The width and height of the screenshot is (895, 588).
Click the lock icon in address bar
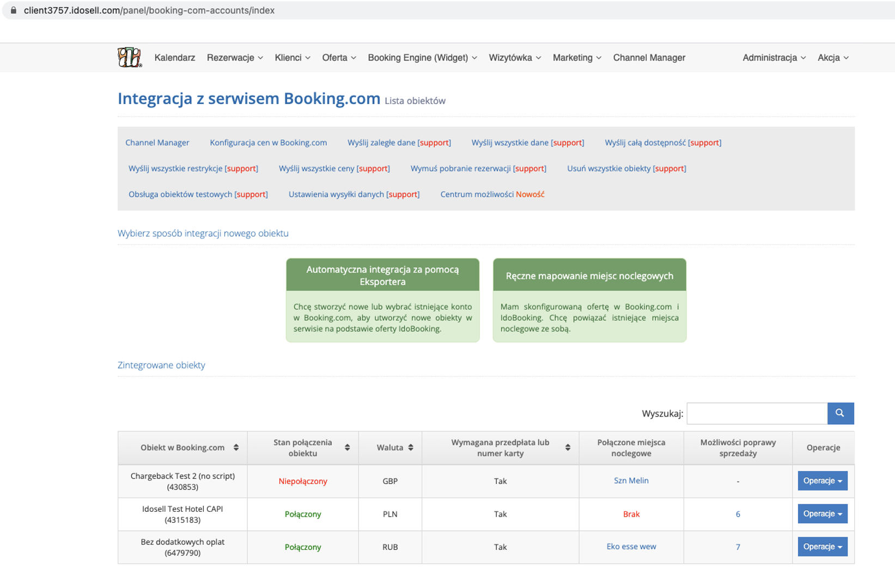[14, 10]
